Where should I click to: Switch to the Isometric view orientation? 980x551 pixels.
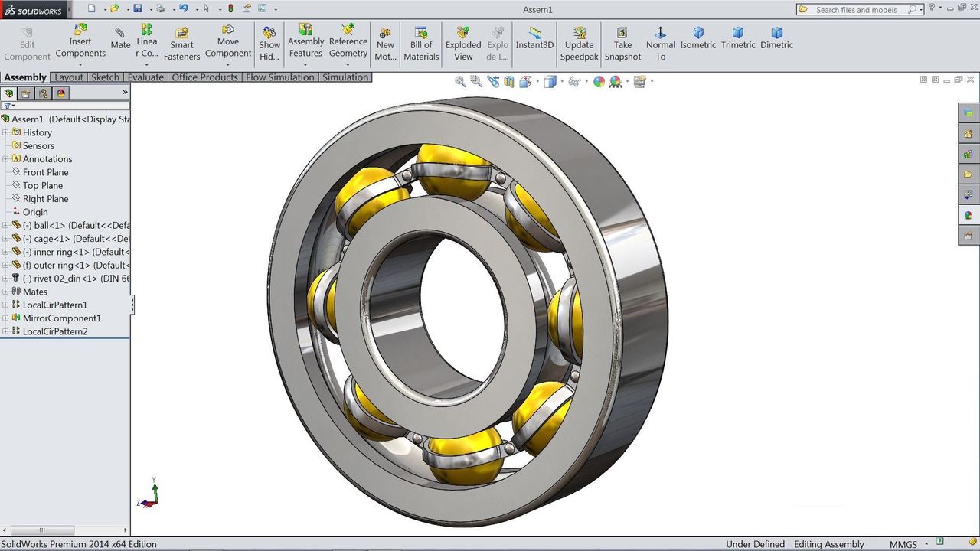tap(697, 38)
